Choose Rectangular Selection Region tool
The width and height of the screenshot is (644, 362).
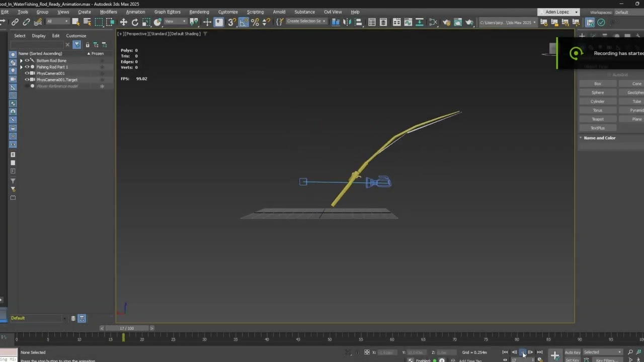[99, 22]
